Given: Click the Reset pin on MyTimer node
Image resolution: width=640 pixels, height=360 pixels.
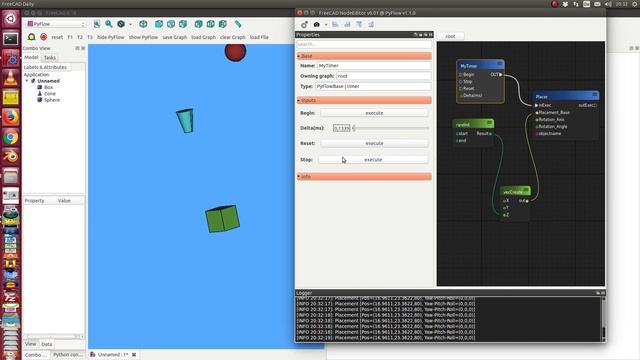Looking at the screenshot, I should click(x=460, y=88).
